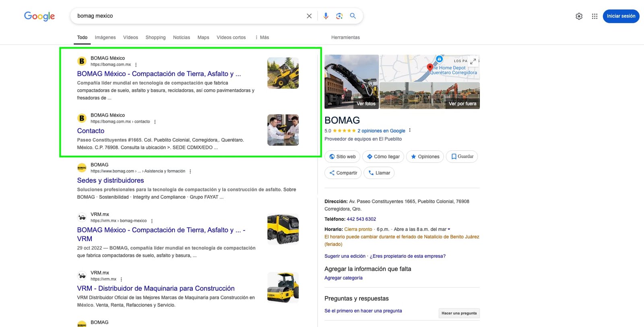Open the three-dot menu beside bomag.com.mx result
This screenshot has height=327, width=644.
point(136,65)
